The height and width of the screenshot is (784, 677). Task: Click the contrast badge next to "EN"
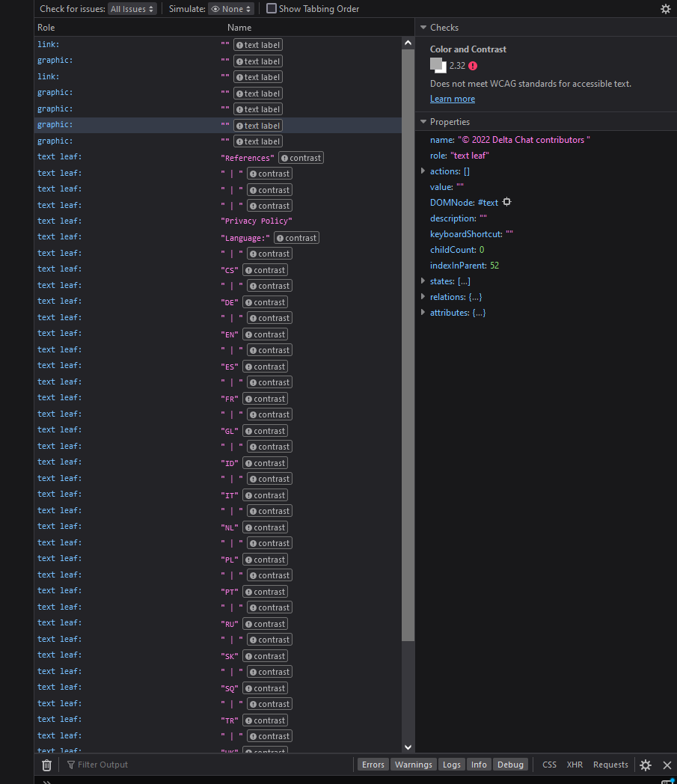coord(265,334)
